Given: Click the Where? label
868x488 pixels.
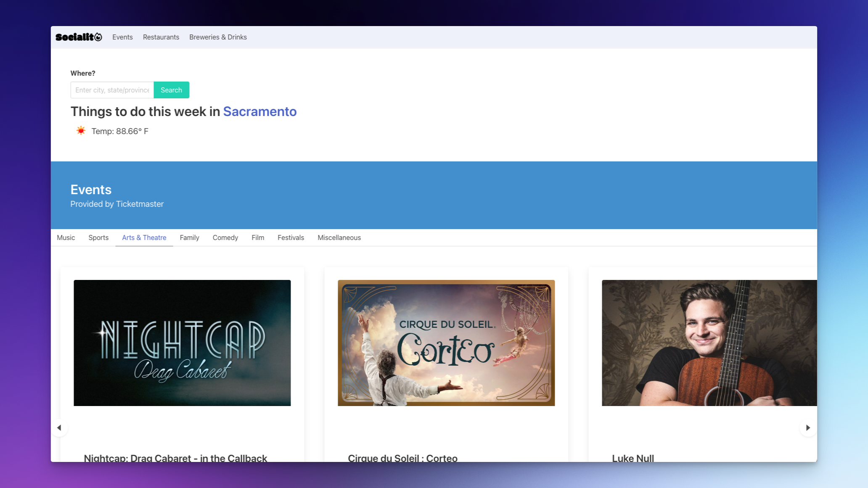Looking at the screenshot, I should (x=83, y=73).
